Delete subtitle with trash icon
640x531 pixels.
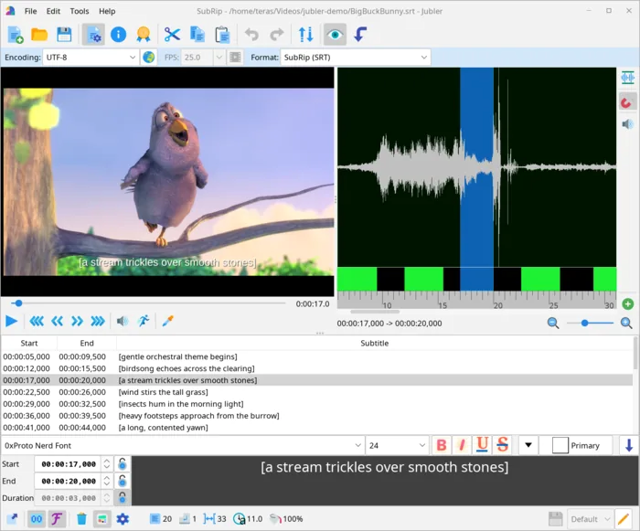pyautogui.click(x=82, y=519)
